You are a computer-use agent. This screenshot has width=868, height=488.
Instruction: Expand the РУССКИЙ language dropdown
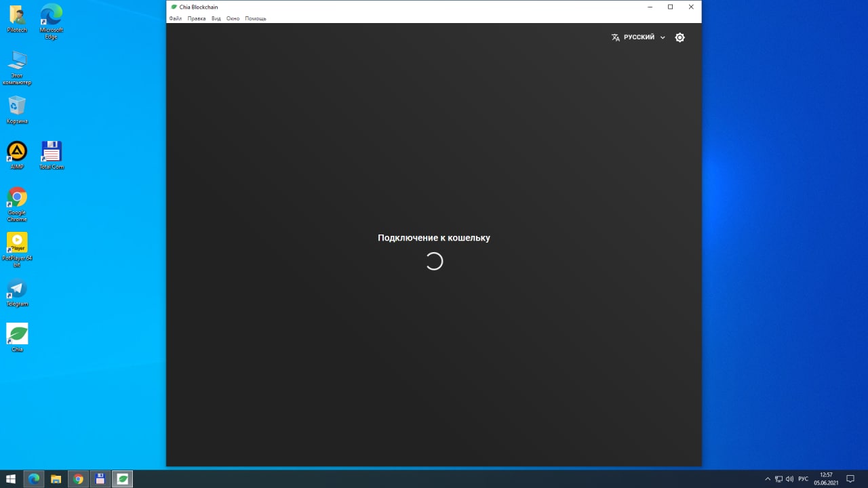[639, 37]
